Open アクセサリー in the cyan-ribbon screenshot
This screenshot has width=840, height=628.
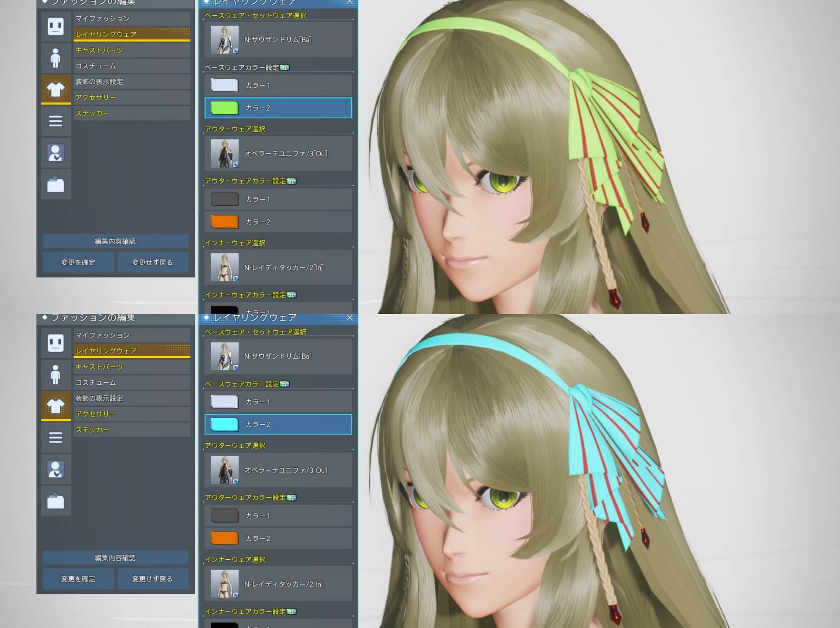pos(132,414)
